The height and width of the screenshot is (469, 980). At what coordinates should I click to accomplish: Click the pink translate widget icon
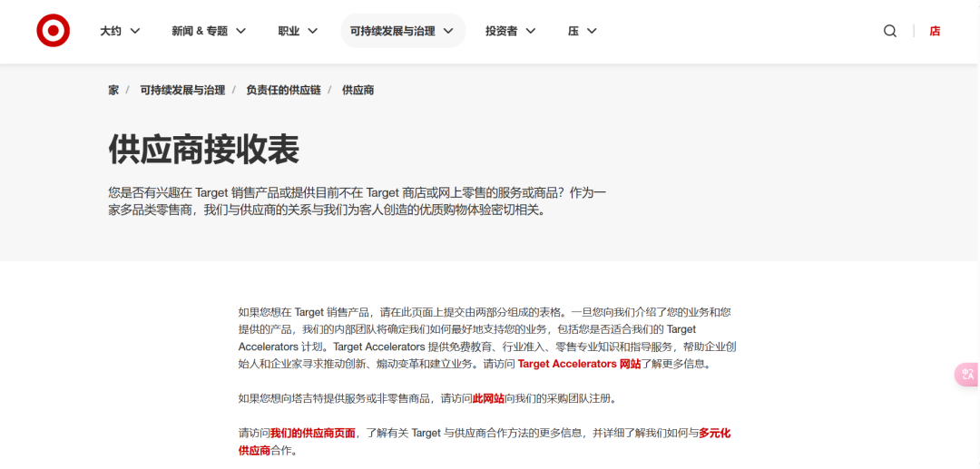click(967, 375)
